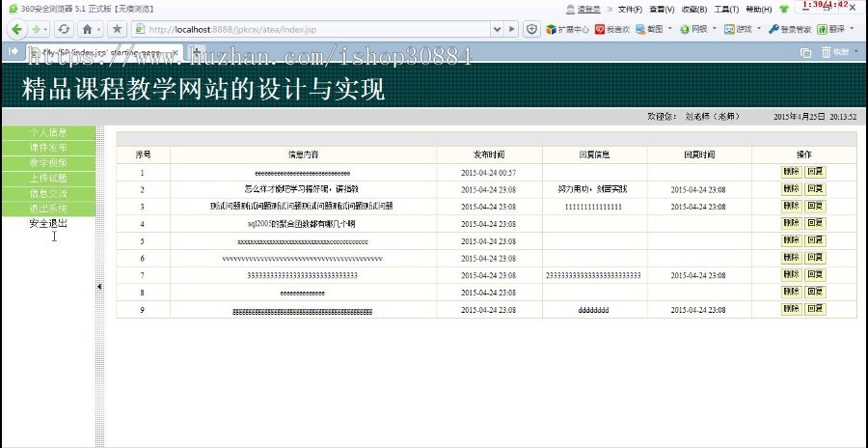This screenshot has width=868, height=448.
Task: Click the 翻译 translate icon
Action: (x=830, y=29)
